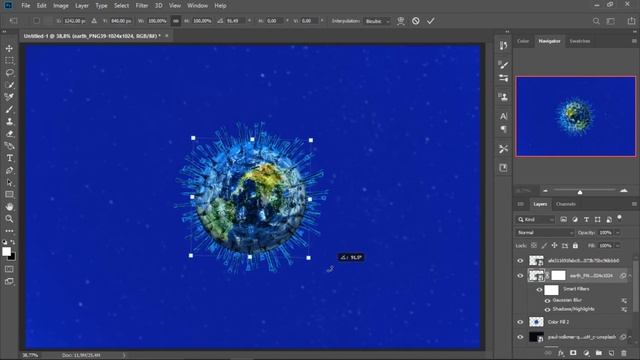Add layer style fx icon
Image resolution: width=640 pixels, height=360 pixels.
click(561, 353)
